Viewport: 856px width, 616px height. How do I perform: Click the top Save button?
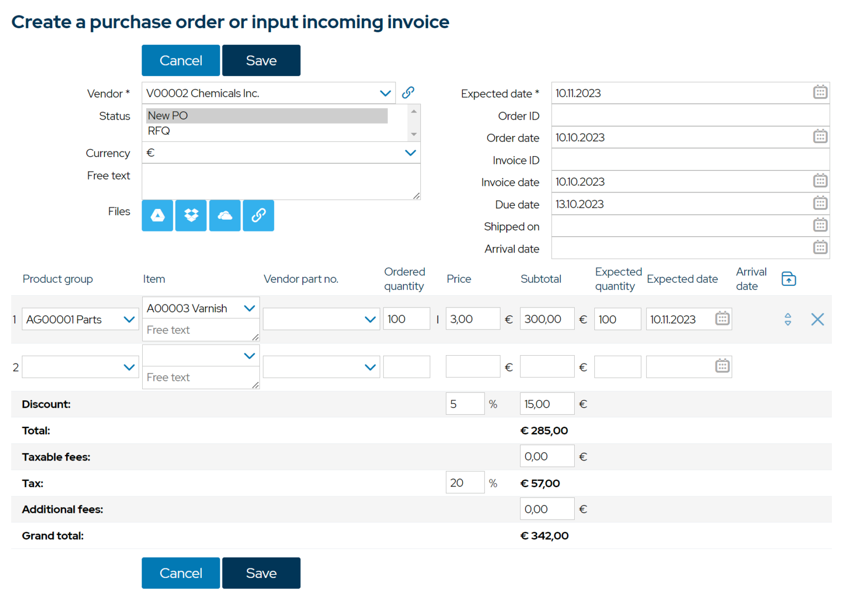click(261, 60)
